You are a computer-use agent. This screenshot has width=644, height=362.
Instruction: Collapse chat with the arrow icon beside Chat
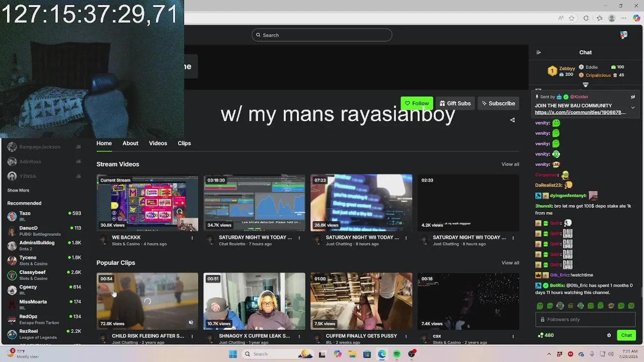tap(538, 52)
